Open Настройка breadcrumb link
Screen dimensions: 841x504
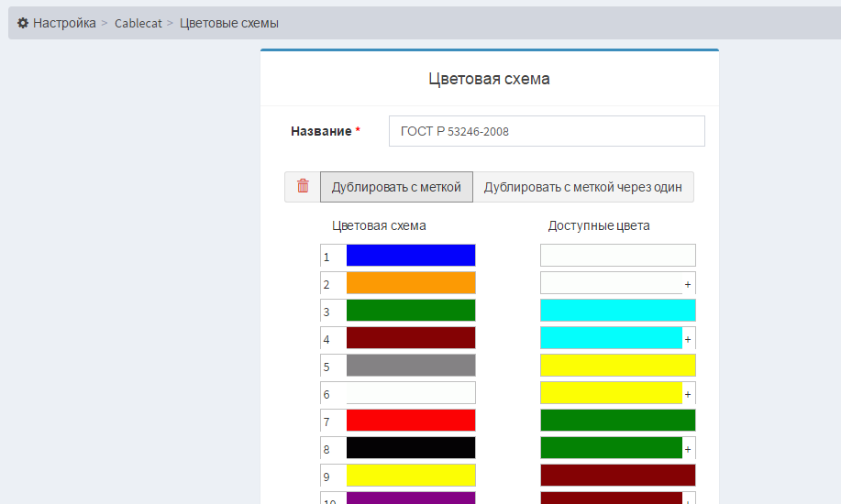[x=64, y=23]
